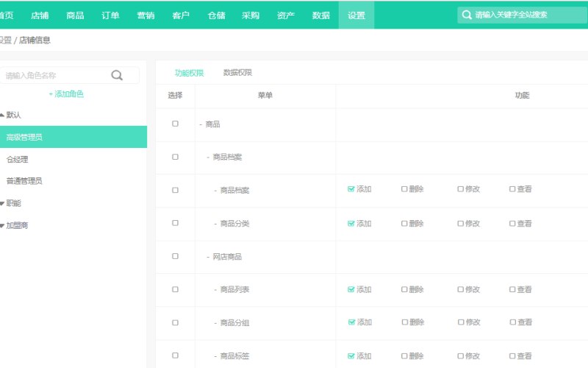The image size is (588, 368).
Task: Enable 修改 permission for 商品标签
Action: click(461, 356)
